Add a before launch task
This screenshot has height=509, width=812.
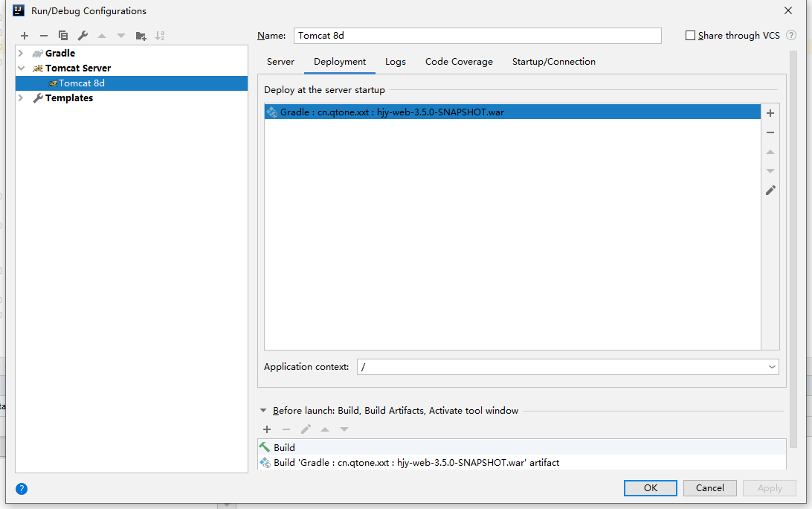click(267, 429)
